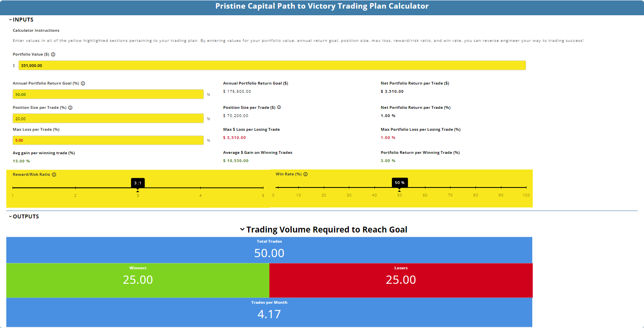Open Position Size per Trade (%) info icon
644x328 pixels.
(x=71, y=108)
